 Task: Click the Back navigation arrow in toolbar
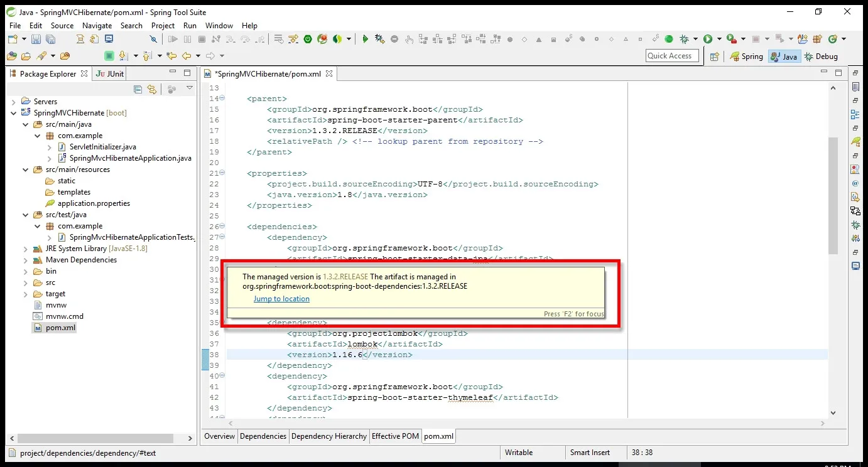[x=187, y=56]
